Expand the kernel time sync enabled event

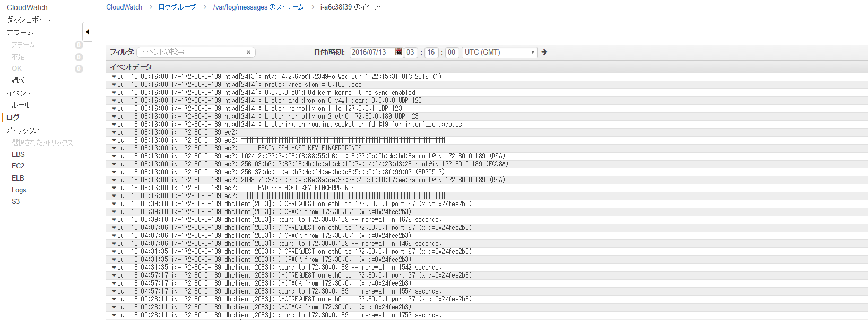click(x=114, y=93)
